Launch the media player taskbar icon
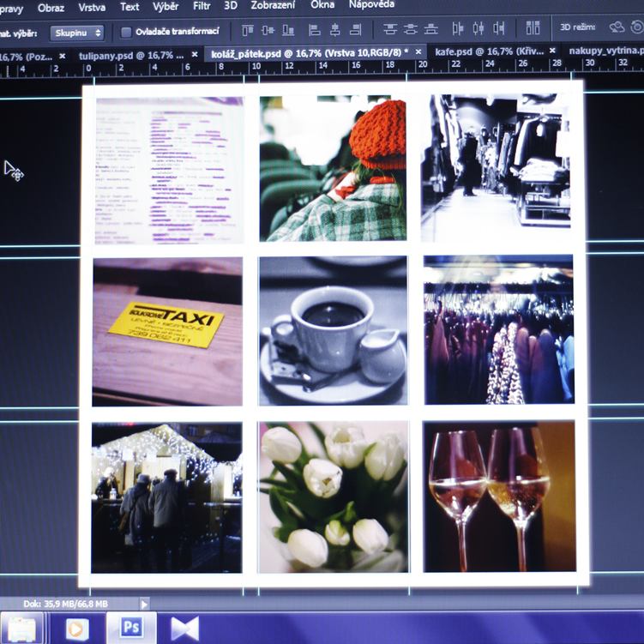 click(x=76, y=628)
